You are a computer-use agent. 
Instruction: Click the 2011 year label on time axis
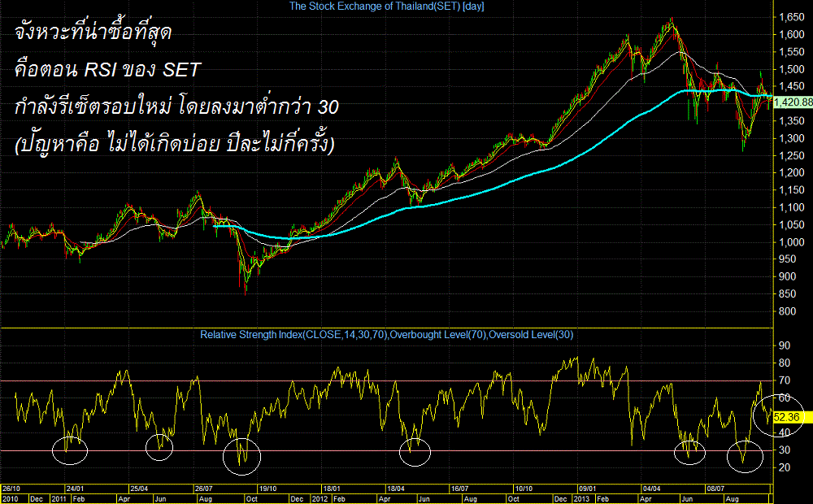pos(58,499)
